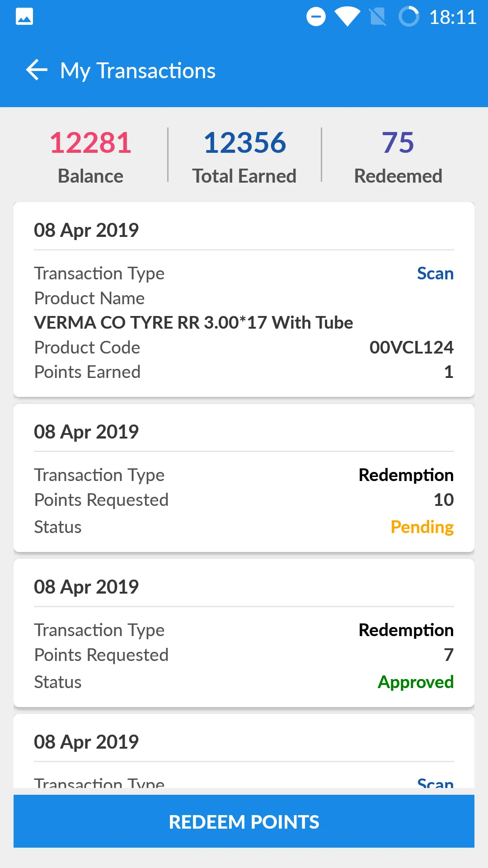Screen dimensions: 488x868
Task: Open the VERMA CO TYRE product name
Action: tap(193, 323)
